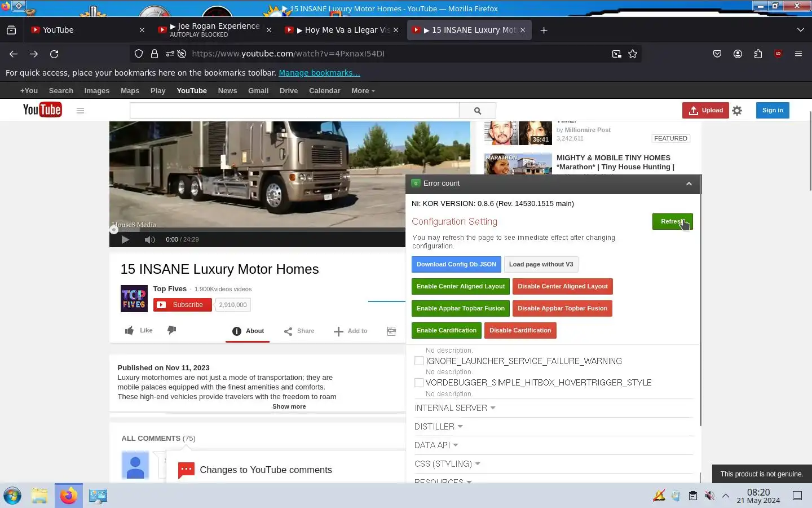Viewport: 812px width, 508px height.
Task: Expand description with Show more
Action: [289, 406]
